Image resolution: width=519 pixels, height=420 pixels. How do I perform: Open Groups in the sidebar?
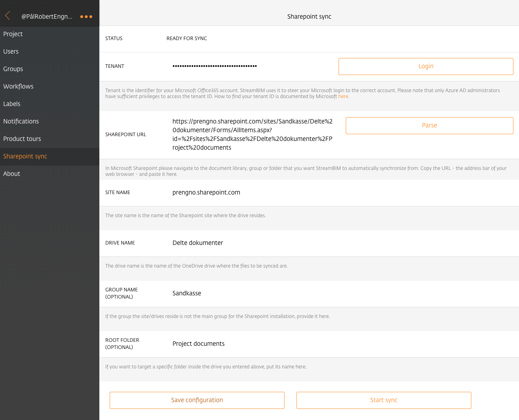click(x=50, y=69)
